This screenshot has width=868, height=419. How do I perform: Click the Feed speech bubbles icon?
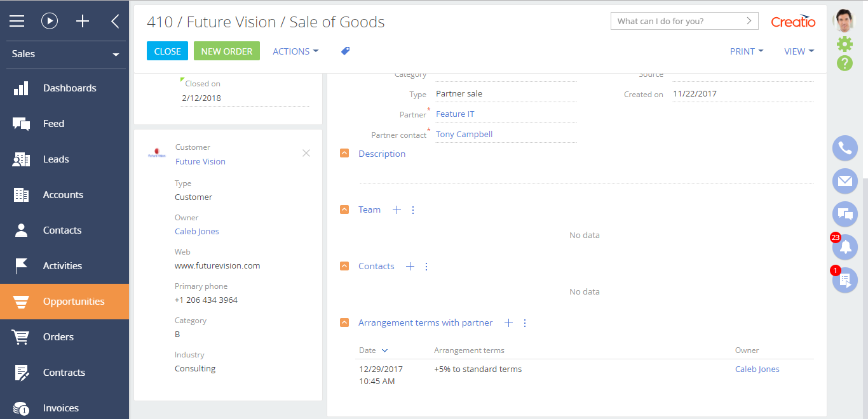point(21,124)
